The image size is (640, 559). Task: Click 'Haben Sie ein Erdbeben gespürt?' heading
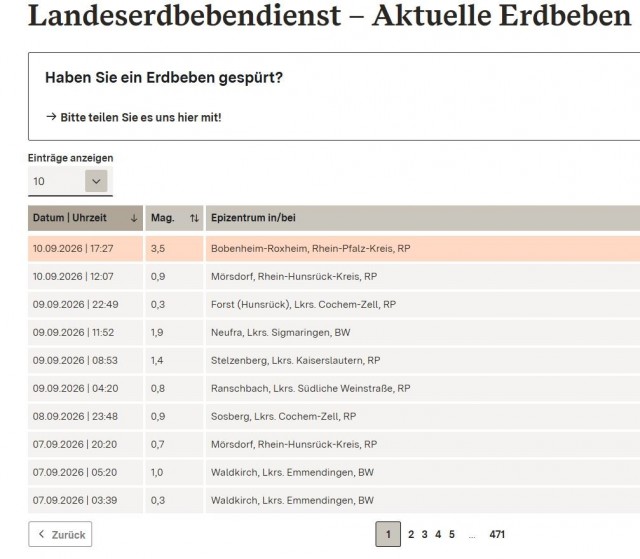click(x=164, y=78)
